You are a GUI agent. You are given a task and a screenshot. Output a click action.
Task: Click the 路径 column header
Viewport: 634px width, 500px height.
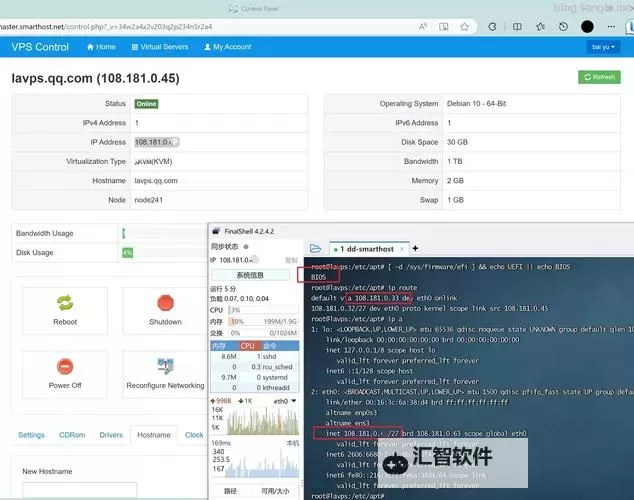(230, 491)
